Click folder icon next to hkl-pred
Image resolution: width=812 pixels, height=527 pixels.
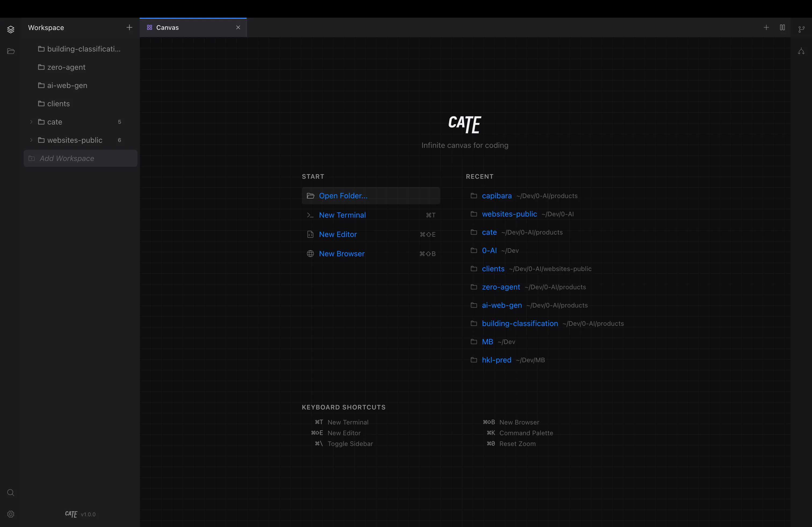point(474,360)
